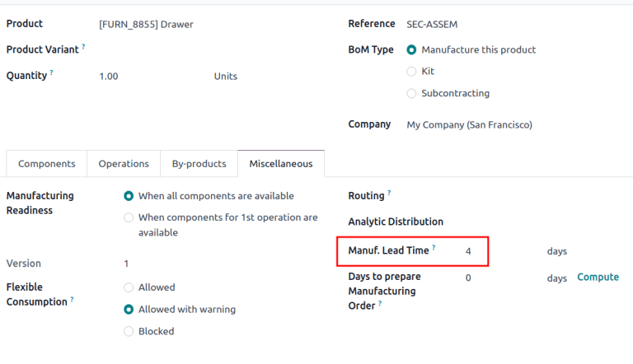This screenshot has height=364, width=633.
Task: Choose Blocked for Flexible Consumption
Action: click(x=128, y=331)
